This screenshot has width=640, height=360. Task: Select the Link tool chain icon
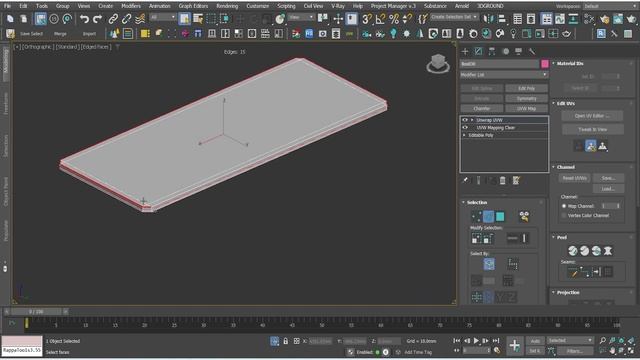(x=113, y=19)
